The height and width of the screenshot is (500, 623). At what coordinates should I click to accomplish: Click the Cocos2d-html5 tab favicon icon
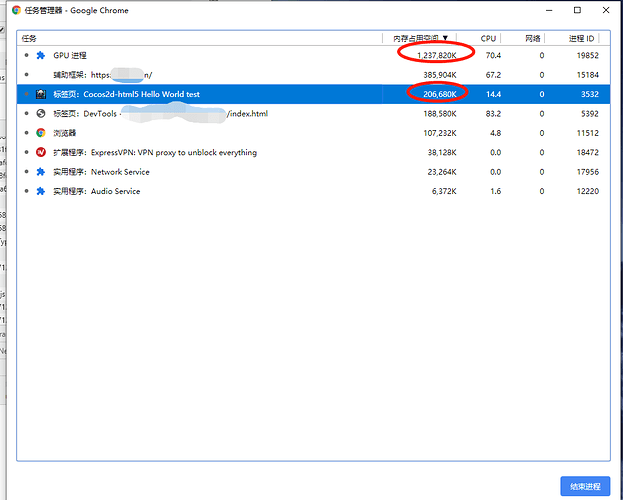(x=41, y=94)
